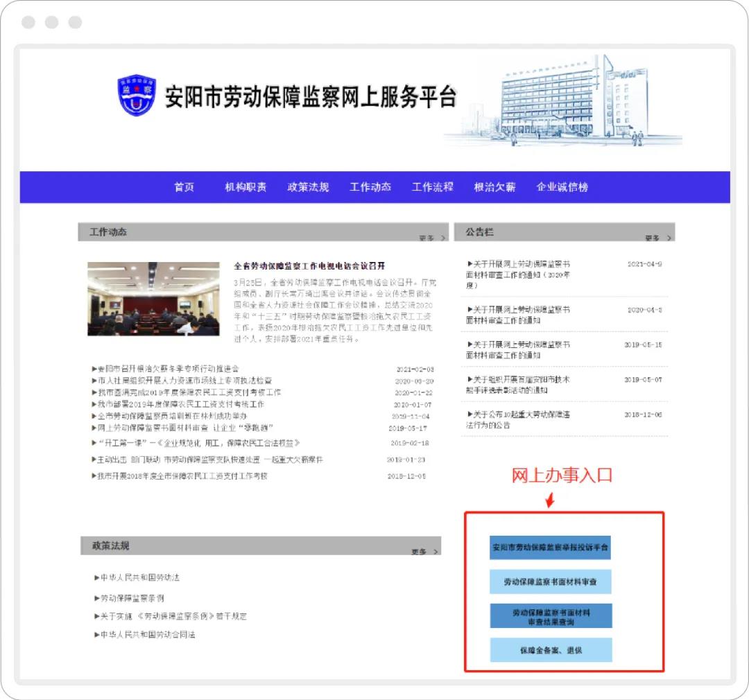The height and width of the screenshot is (700, 749).
Task: Go to the 机构职责 menu item
Action: click(246, 187)
